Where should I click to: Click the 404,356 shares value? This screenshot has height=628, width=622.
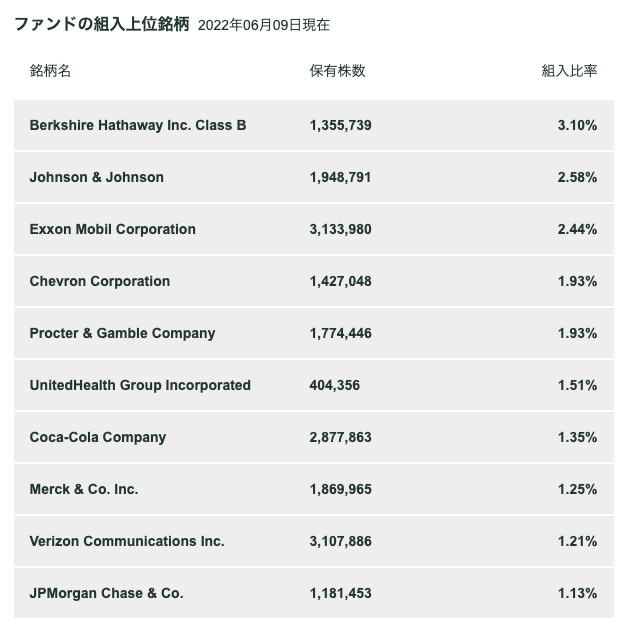334,385
